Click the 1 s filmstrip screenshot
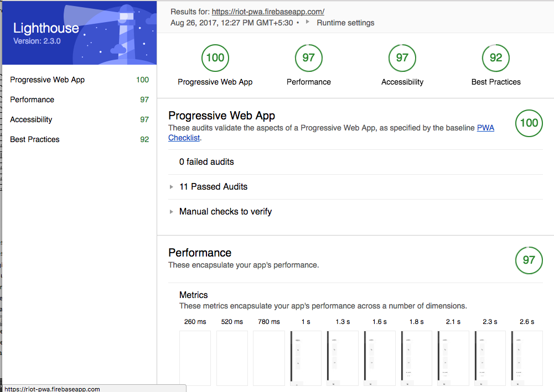Image resolution: width=554 pixels, height=392 pixels. click(306, 358)
